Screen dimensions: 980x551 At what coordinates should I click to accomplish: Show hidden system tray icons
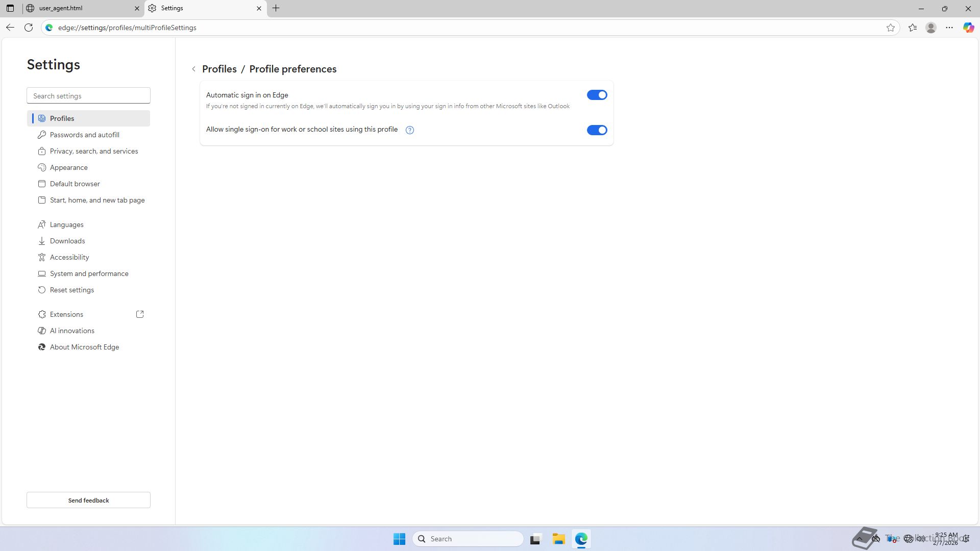pos(860,539)
